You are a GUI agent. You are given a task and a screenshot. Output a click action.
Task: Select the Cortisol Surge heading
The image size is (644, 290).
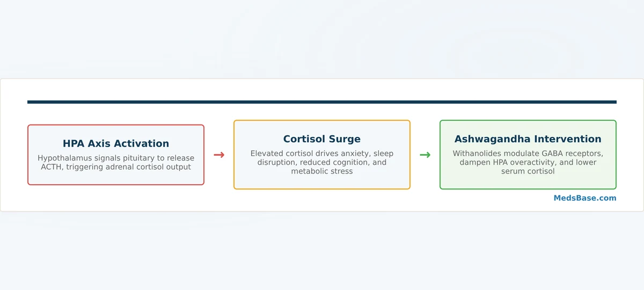(322, 139)
